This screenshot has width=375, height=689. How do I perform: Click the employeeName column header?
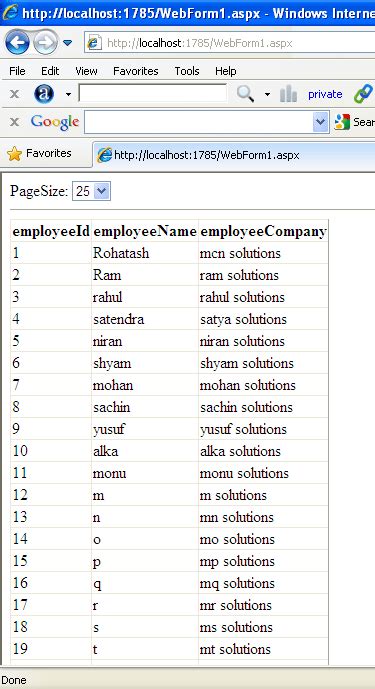(x=145, y=231)
